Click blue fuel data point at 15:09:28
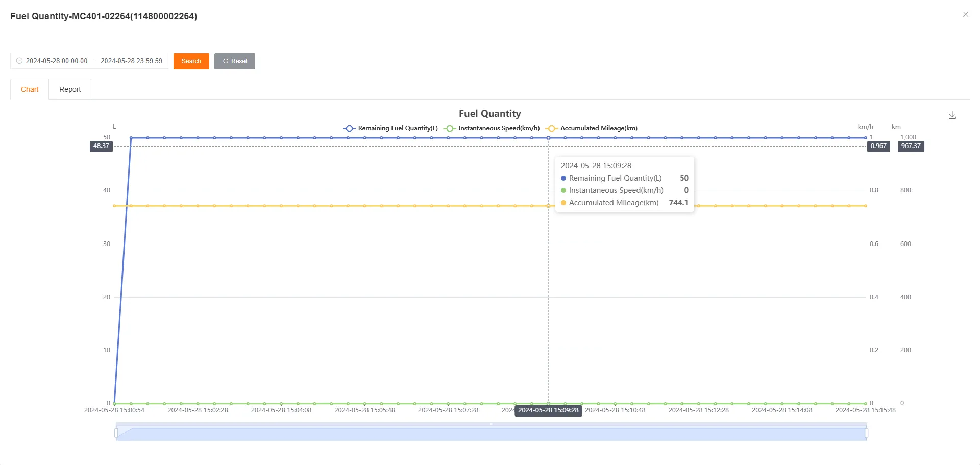980x465 pixels. (548, 138)
